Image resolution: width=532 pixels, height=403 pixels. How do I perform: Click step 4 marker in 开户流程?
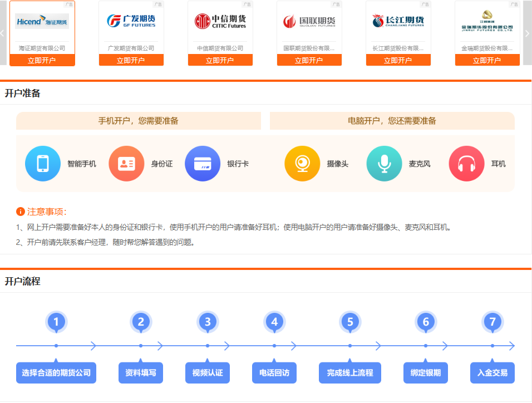274,322
